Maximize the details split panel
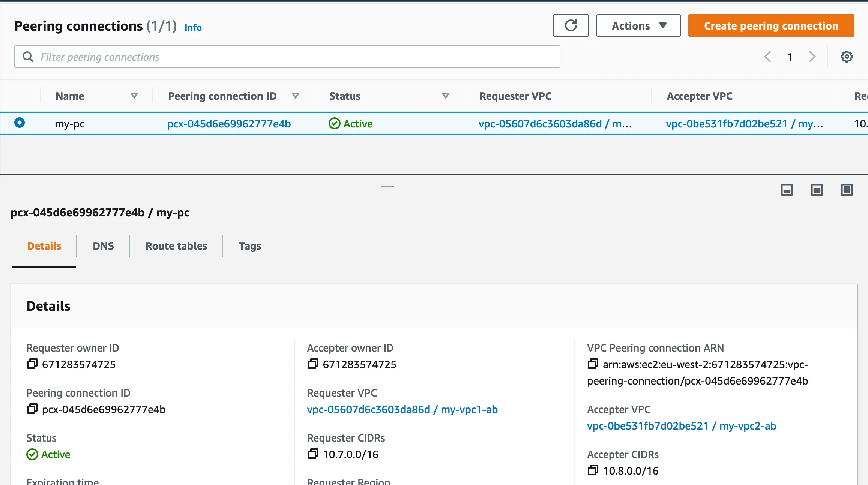 click(x=847, y=190)
